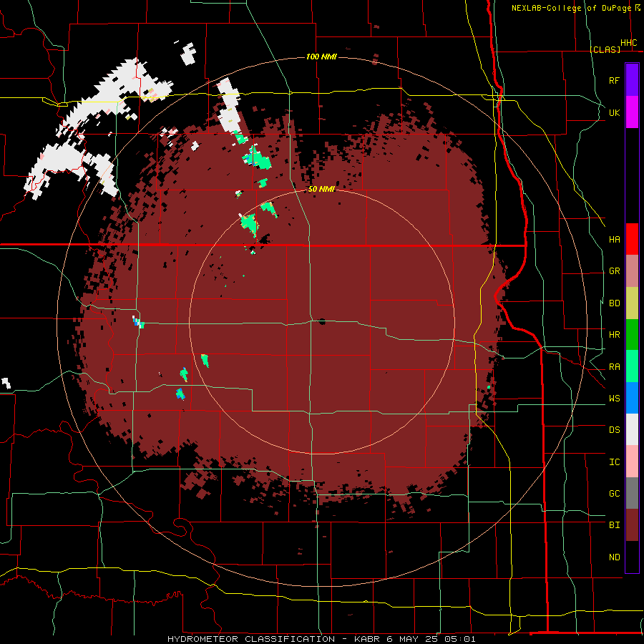644x644 pixels.
Task: Click the IC pink legend swatch
Action: click(632, 462)
